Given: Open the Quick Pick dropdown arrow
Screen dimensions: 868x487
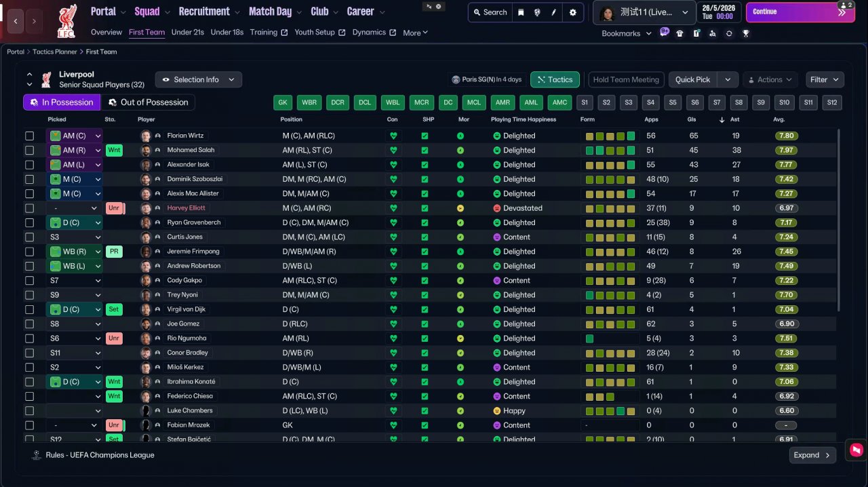Looking at the screenshot, I should pos(728,79).
